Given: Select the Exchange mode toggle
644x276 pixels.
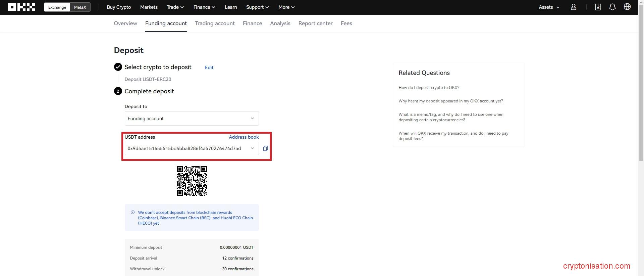Looking at the screenshot, I should click(57, 7).
